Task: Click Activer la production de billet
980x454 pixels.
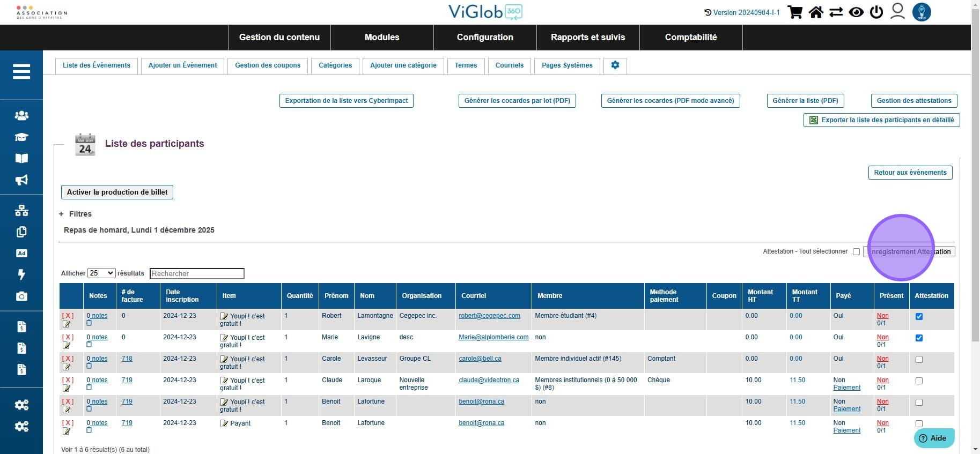Action: click(x=117, y=192)
